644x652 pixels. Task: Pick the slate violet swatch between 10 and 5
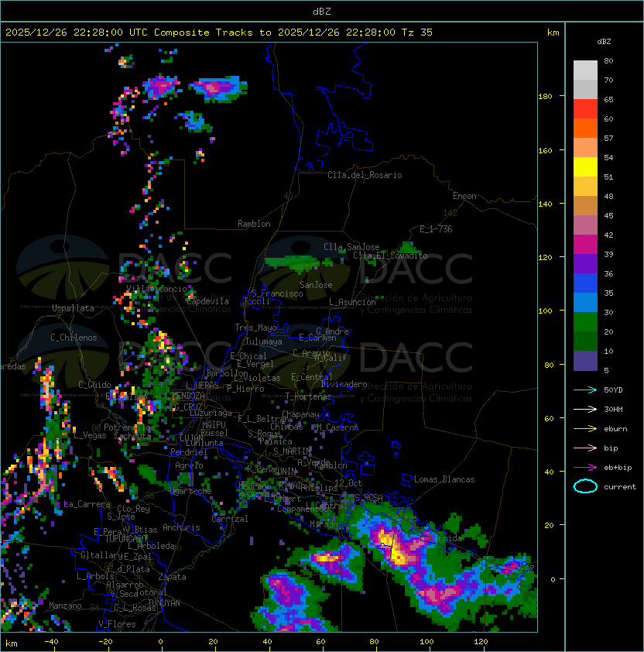click(585, 361)
